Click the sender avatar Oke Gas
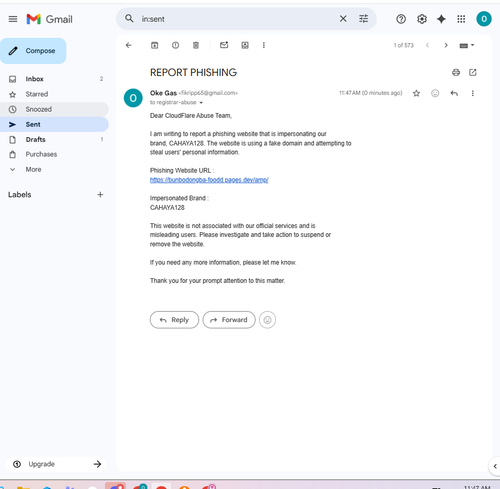Viewport: 500px width, 489px height. [x=133, y=98]
